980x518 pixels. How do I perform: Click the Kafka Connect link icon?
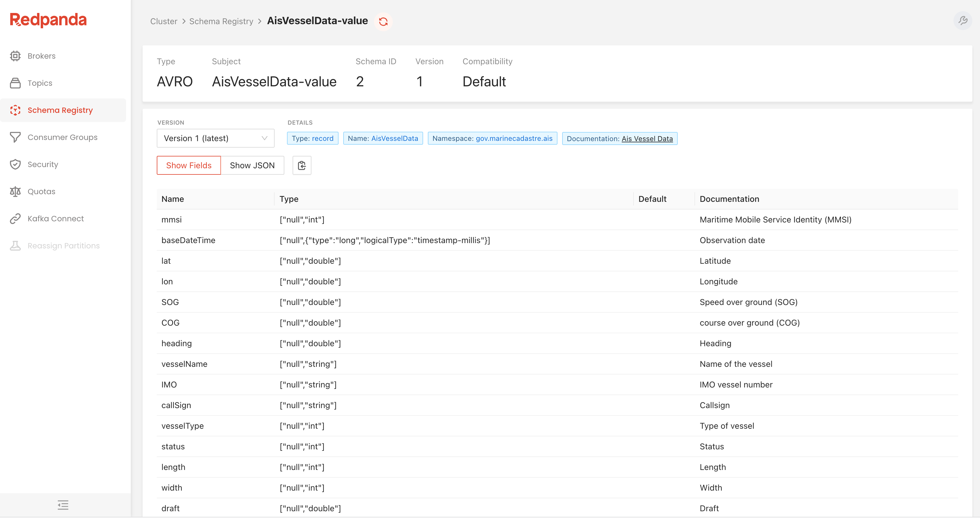tap(15, 219)
